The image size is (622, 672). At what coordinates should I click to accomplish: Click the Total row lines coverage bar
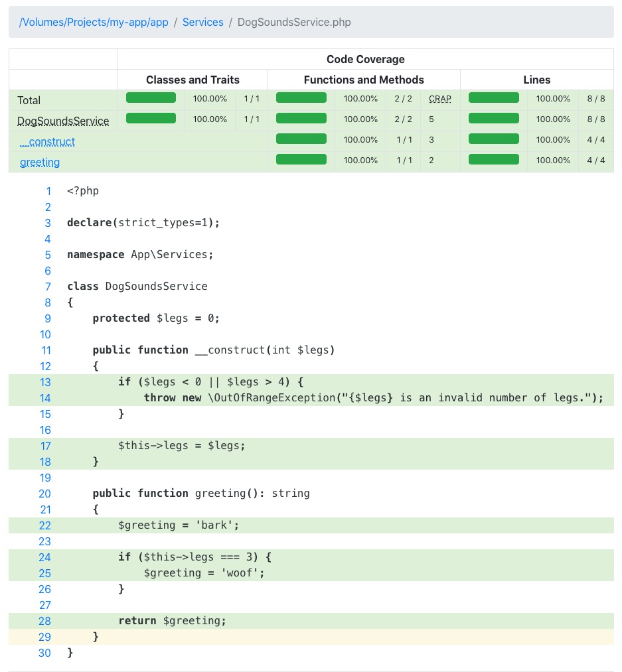coord(493,98)
